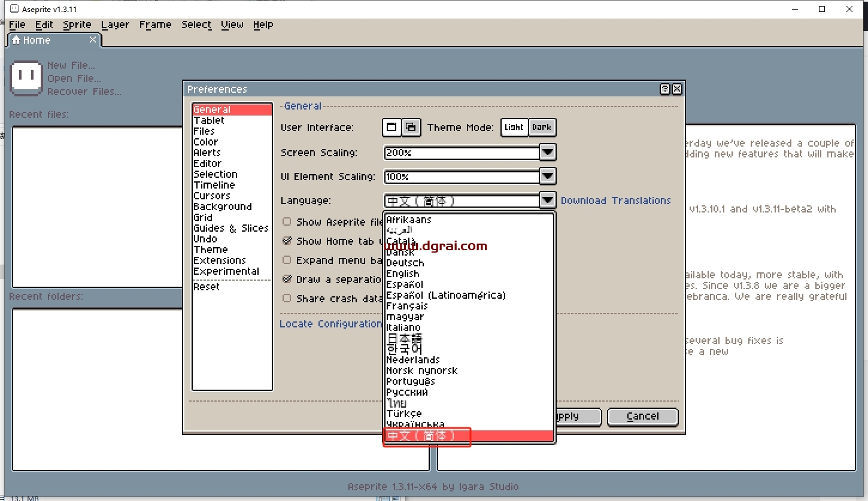Click the Aseprite face logo icon
This screenshot has height=501, width=868.
(x=26, y=78)
